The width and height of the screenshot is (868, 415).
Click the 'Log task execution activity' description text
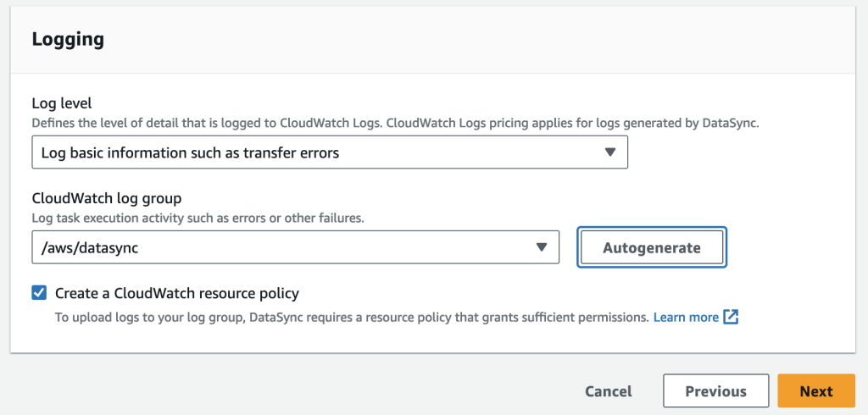pyautogui.click(x=198, y=218)
